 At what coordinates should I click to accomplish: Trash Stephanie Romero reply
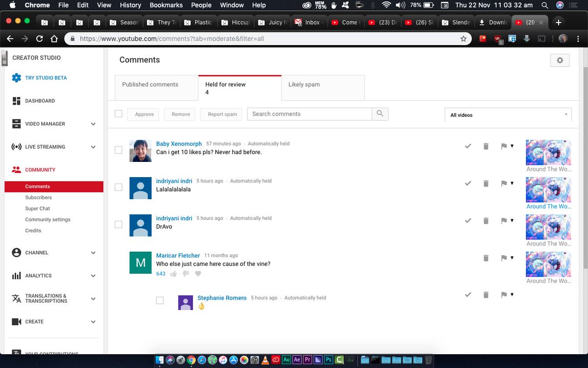[486, 295]
